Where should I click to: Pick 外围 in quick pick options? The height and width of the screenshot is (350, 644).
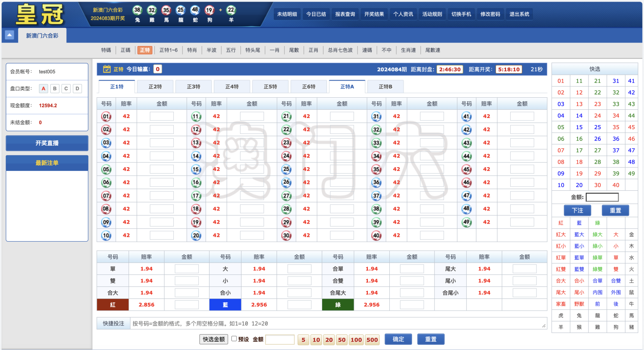click(616, 292)
